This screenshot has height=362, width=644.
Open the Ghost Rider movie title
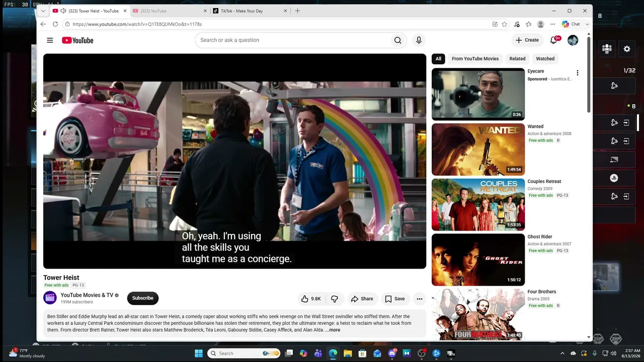click(540, 236)
